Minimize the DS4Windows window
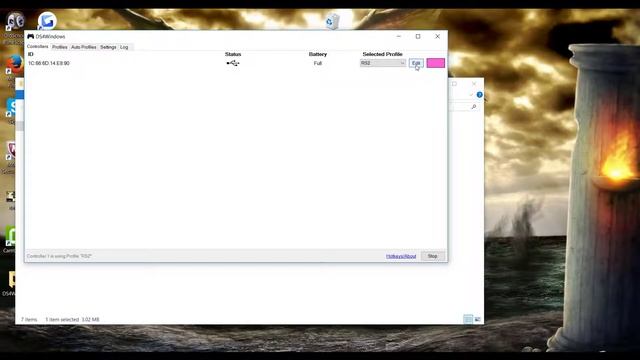Screen dimensions: 640x360 click(x=399, y=36)
